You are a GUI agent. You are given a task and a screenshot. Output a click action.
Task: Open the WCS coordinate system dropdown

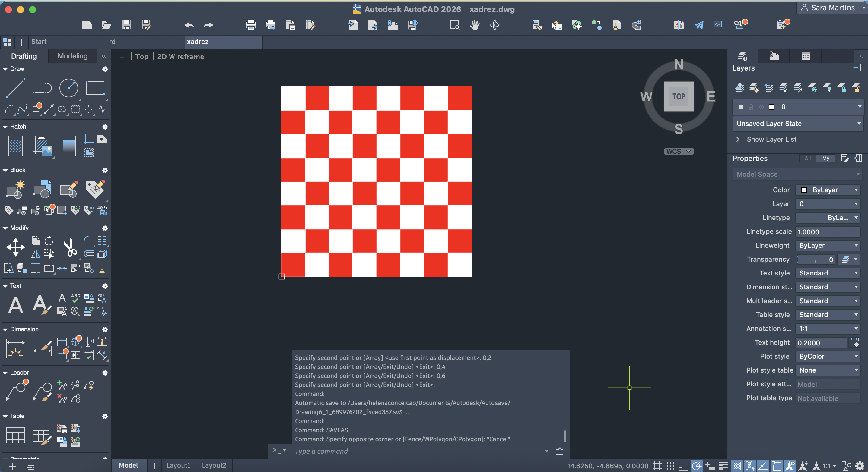[678, 152]
